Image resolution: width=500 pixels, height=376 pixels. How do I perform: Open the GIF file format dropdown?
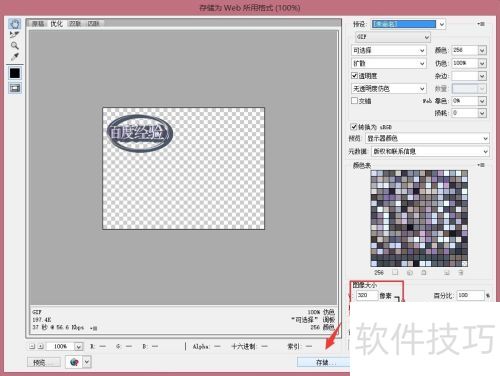(393, 37)
